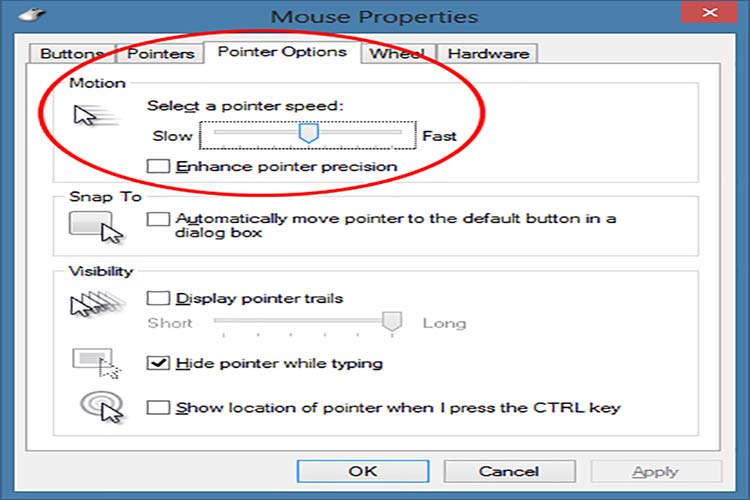Close the Mouse Properties dialog with X

point(709,12)
